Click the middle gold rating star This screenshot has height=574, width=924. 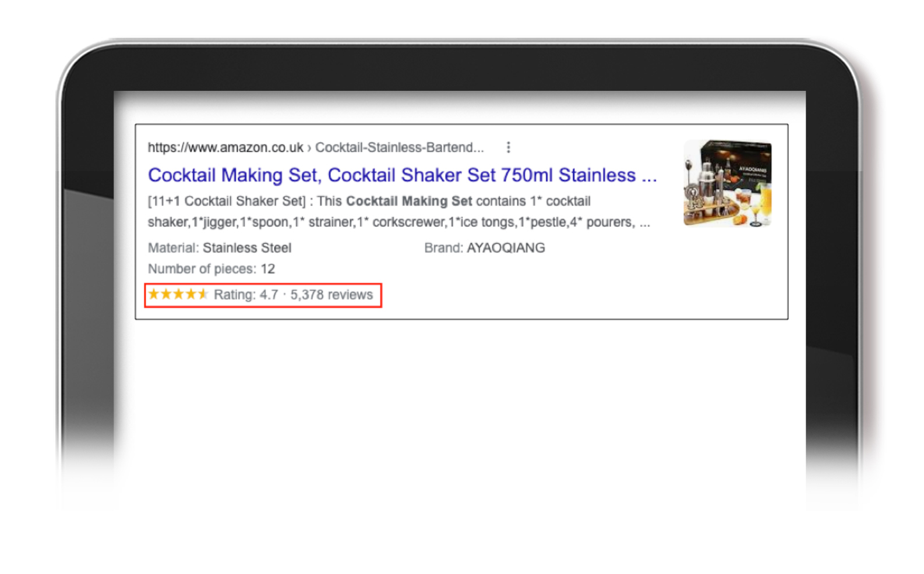coord(178,294)
